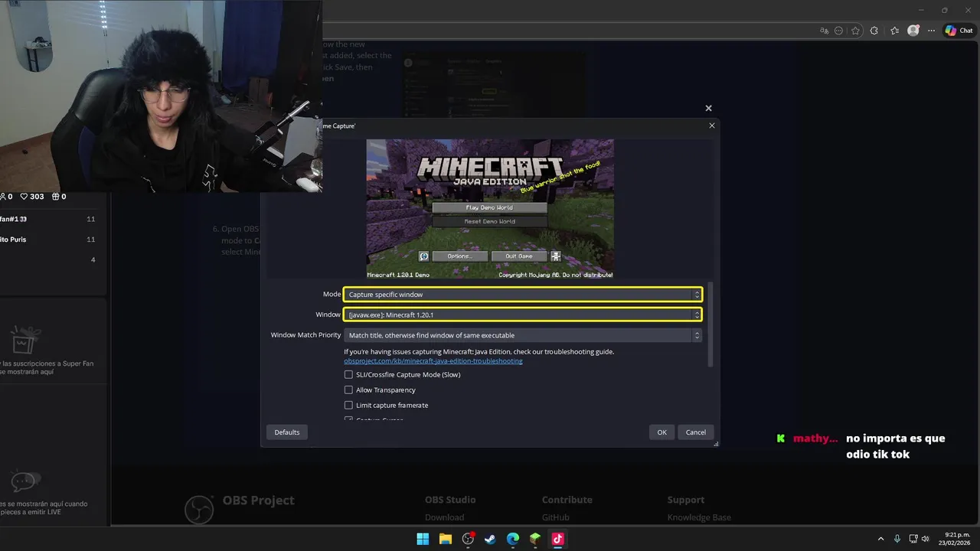Open the Knowledge Base footer link

[x=699, y=517]
